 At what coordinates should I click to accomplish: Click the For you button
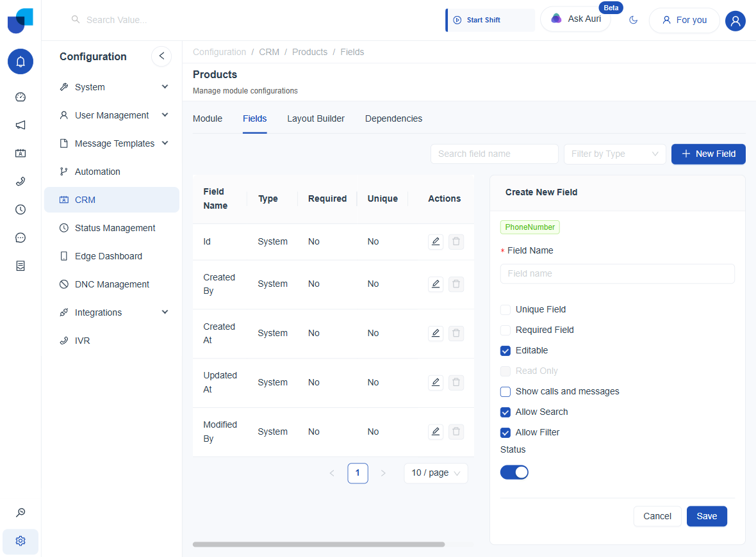tap(684, 20)
